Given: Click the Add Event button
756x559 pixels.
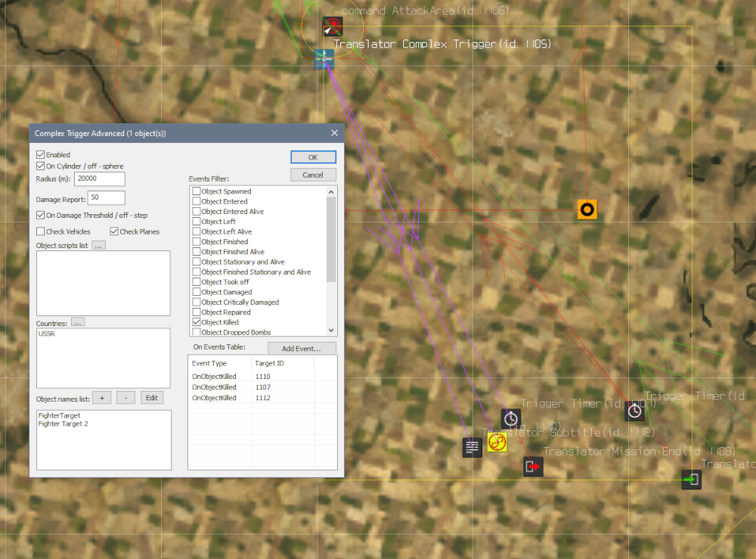Looking at the screenshot, I should click(x=302, y=349).
